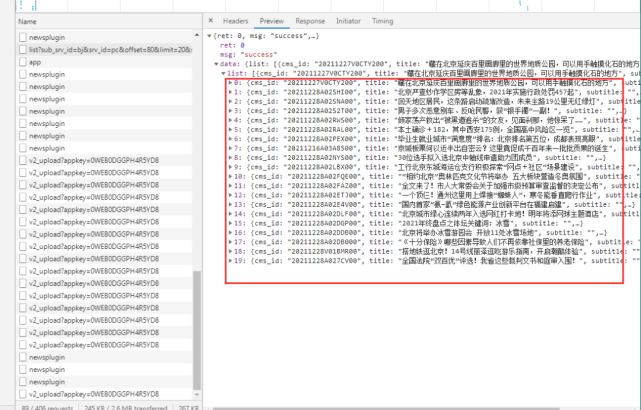This screenshot has height=410, width=641.
Task: Expand list item 3 in the JSON tree
Action: pos(231,111)
